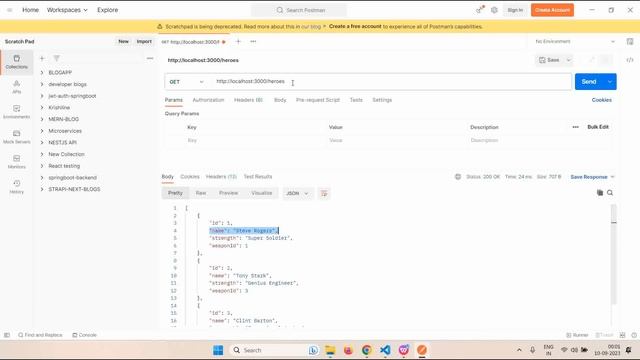Search the response body with magnifier icon
Screen dimensions: 640x360
click(x=610, y=193)
